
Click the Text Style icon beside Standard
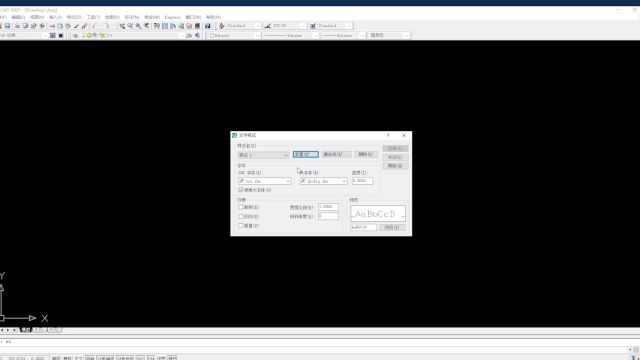[x=222, y=26]
